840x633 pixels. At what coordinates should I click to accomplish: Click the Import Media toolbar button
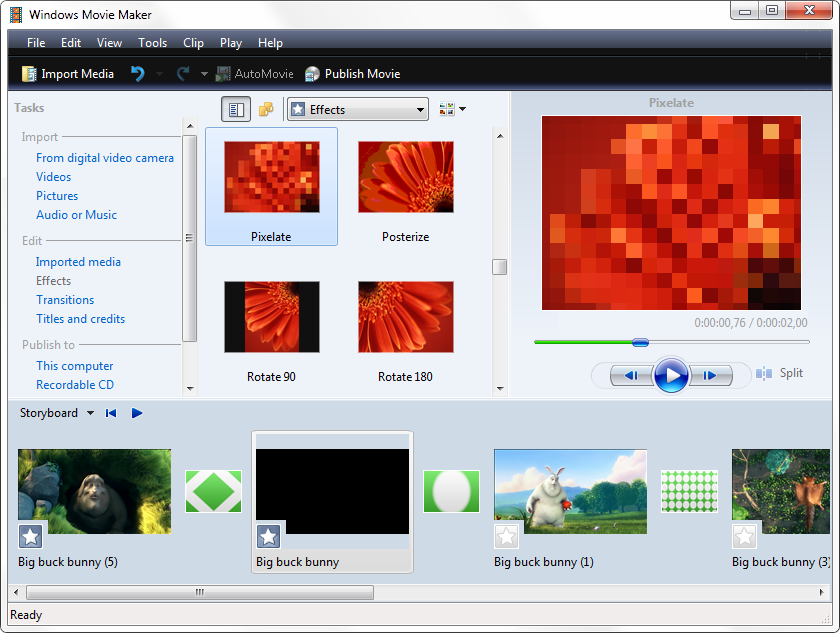coord(68,74)
